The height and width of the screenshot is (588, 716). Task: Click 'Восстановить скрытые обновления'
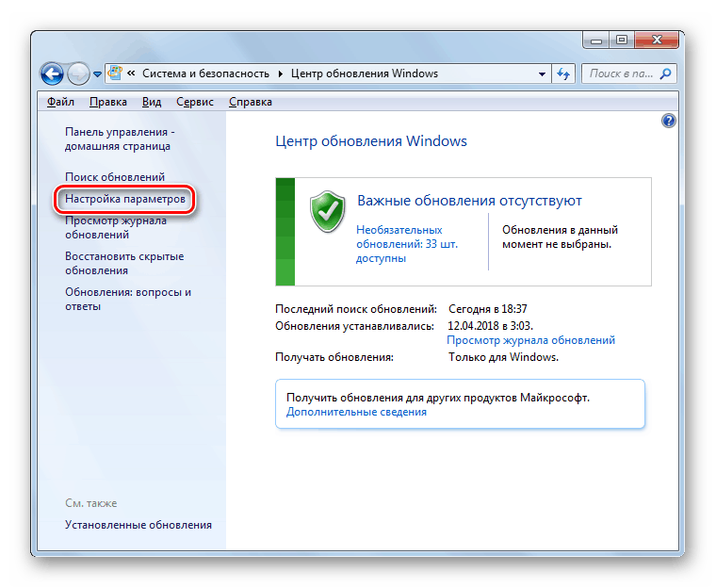[124, 263]
